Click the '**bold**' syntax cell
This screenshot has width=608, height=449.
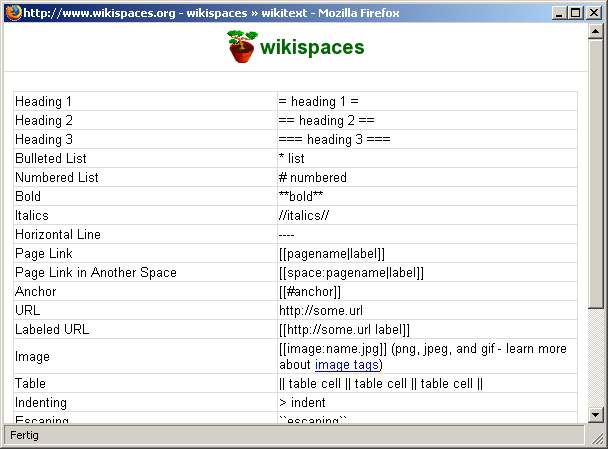[427, 197]
